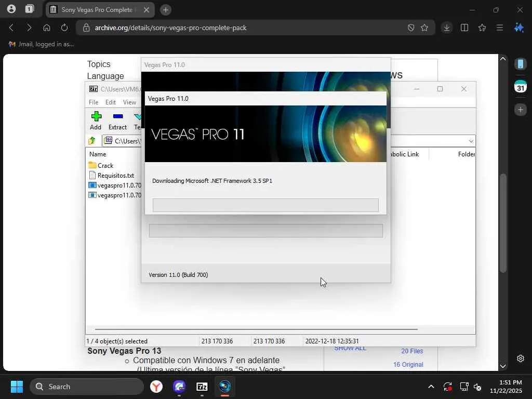Open the browser downloads panel

click(x=447, y=28)
